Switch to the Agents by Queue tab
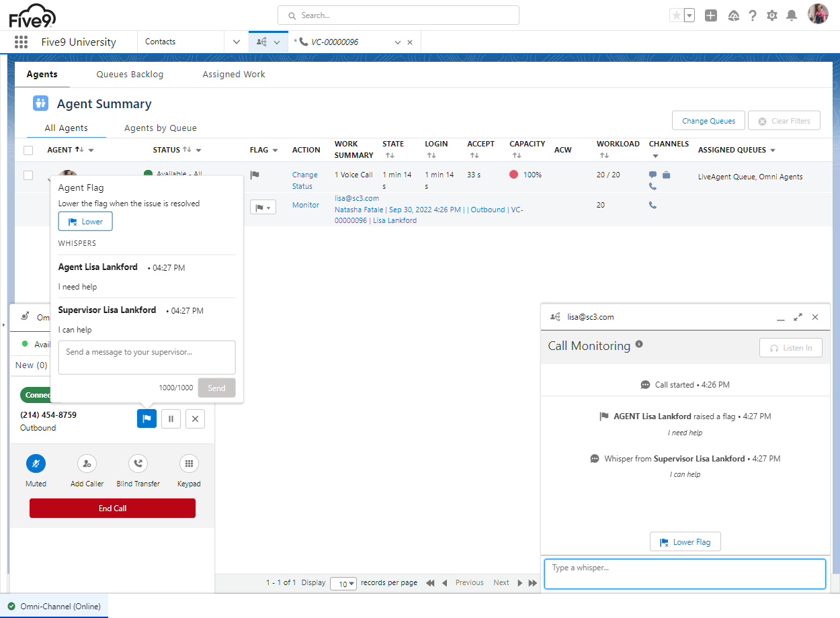The image size is (840, 618). coord(160,128)
